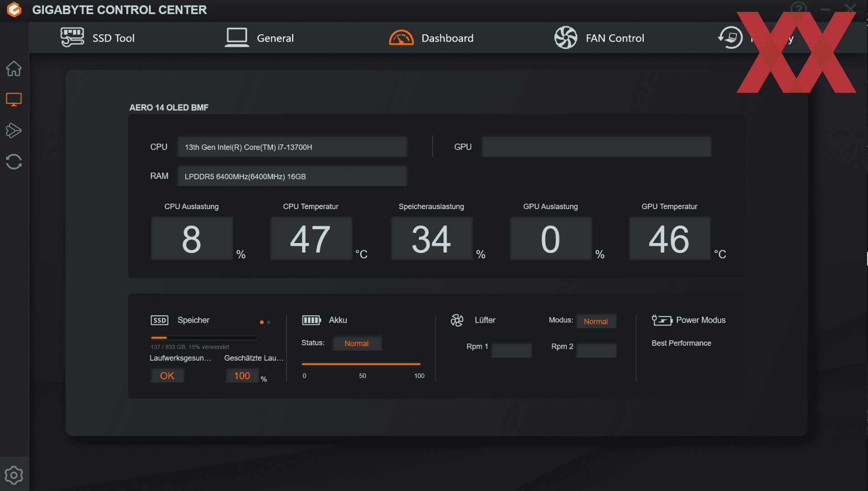Select the Dashboard tab
This screenshot has width=868, height=491.
431,38
